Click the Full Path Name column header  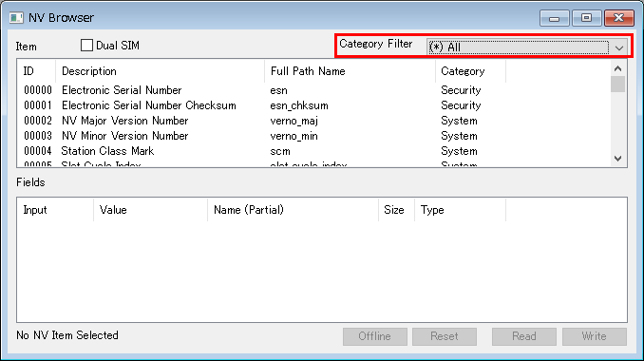(x=350, y=71)
